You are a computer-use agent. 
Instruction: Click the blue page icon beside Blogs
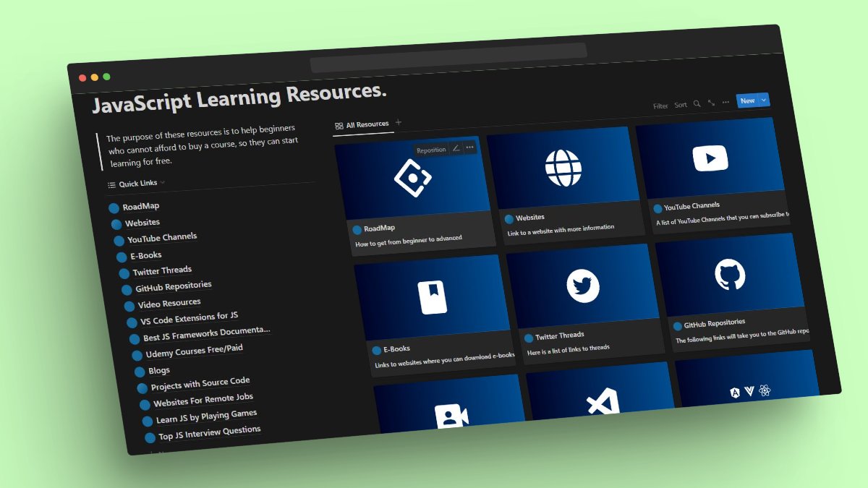[140, 372]
